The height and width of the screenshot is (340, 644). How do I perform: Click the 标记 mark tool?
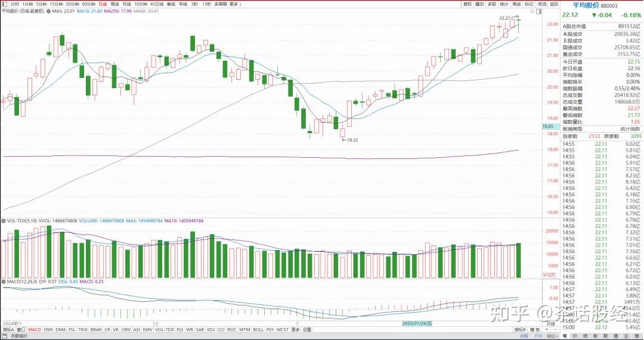pyautogui.click(x=529, y=4)
